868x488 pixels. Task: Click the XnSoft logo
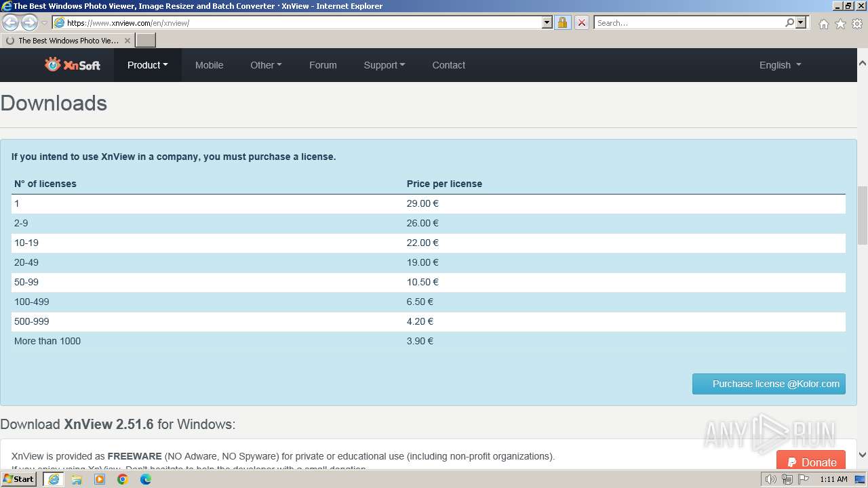point(73,65)
